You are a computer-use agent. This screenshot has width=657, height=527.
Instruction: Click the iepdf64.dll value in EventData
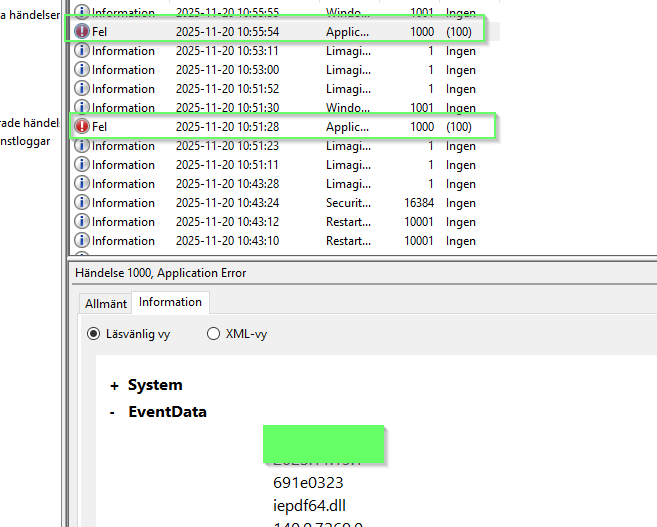(x=308, y=506)
